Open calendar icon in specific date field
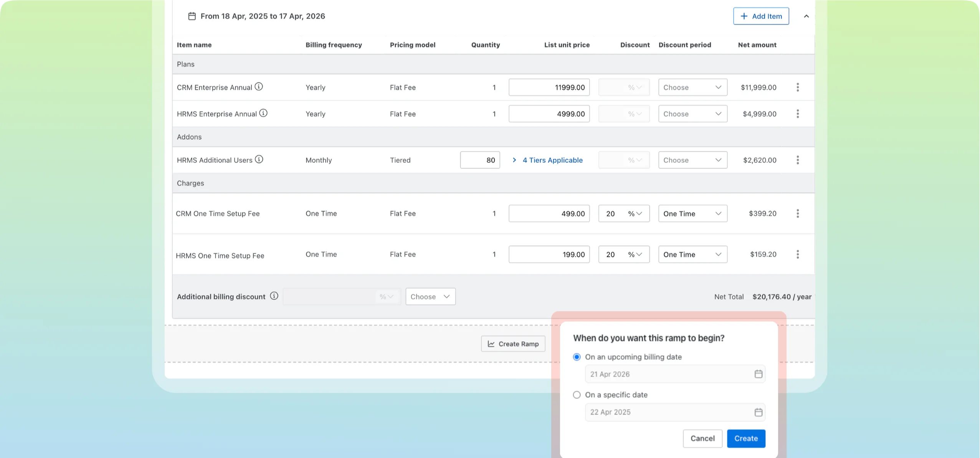The width and height of the screenshot is (980, 458). pos(758,412)
